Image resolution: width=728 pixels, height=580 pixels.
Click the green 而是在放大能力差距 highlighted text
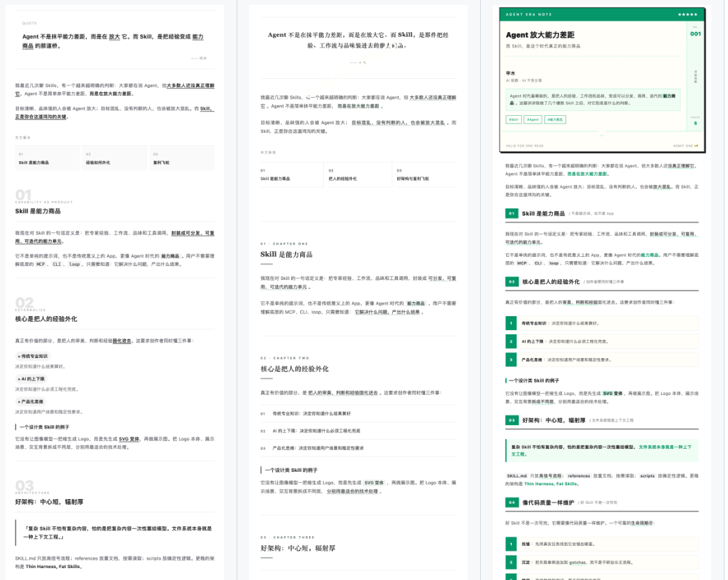(587, 174)
